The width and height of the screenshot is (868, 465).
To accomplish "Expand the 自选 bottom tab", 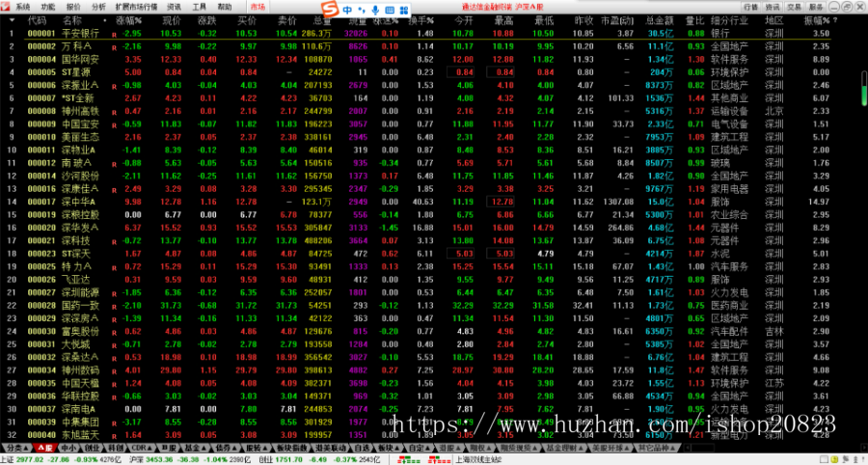I will (362, 448).
